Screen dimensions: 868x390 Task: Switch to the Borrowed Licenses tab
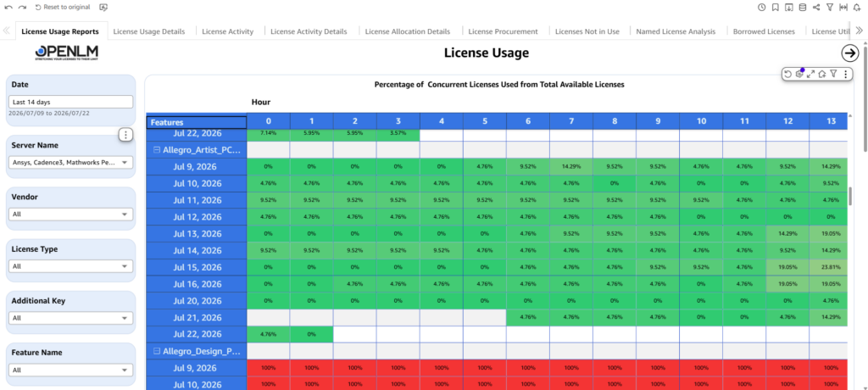(764, 31)
